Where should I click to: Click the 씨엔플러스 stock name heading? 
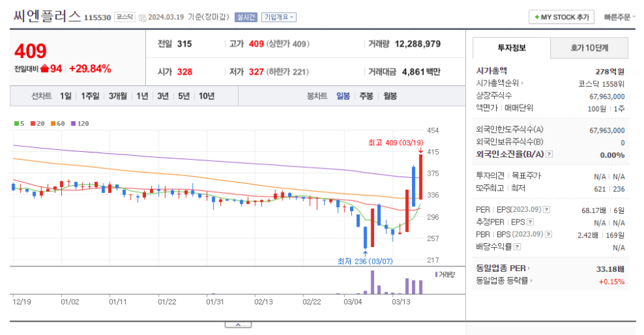[47, 17]
